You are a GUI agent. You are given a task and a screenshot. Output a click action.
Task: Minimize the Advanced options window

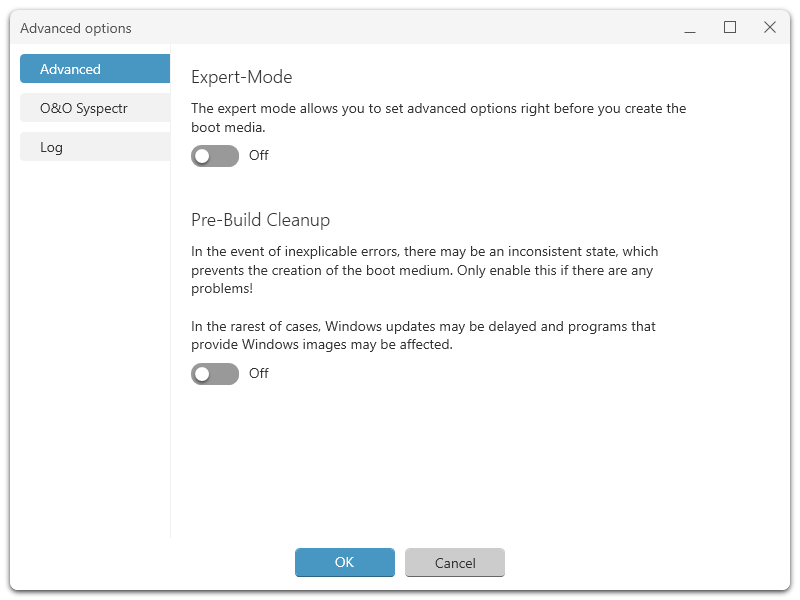[690, 28]
